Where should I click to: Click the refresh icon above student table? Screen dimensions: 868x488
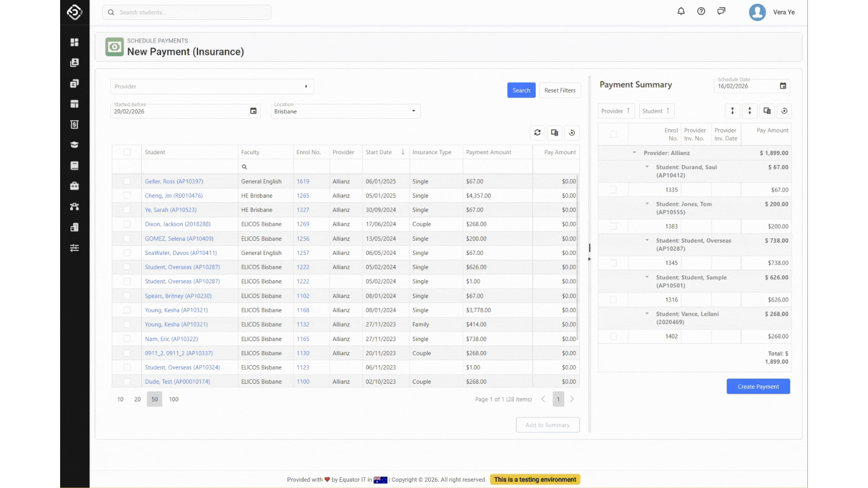pyautogui.click(x=537, y=133)
